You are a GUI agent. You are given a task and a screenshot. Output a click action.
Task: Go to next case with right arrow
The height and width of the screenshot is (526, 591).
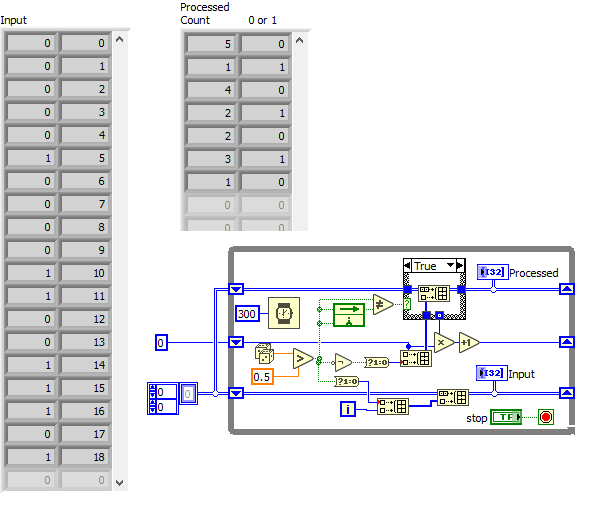[x=460, y=266]
